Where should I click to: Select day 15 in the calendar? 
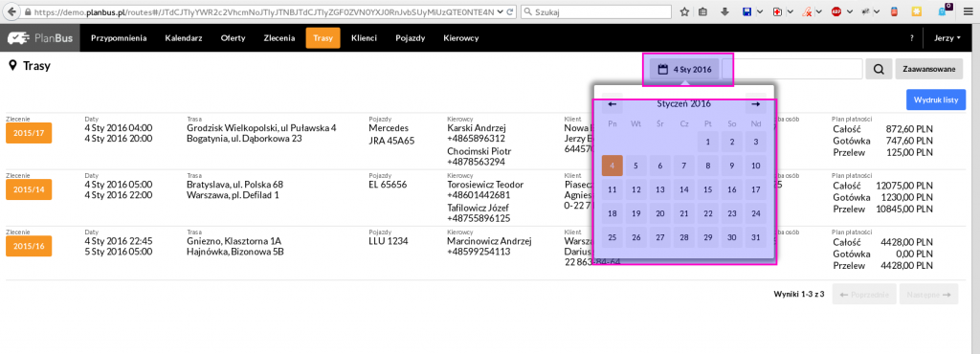pyautogui.click(x=707, y=189)
